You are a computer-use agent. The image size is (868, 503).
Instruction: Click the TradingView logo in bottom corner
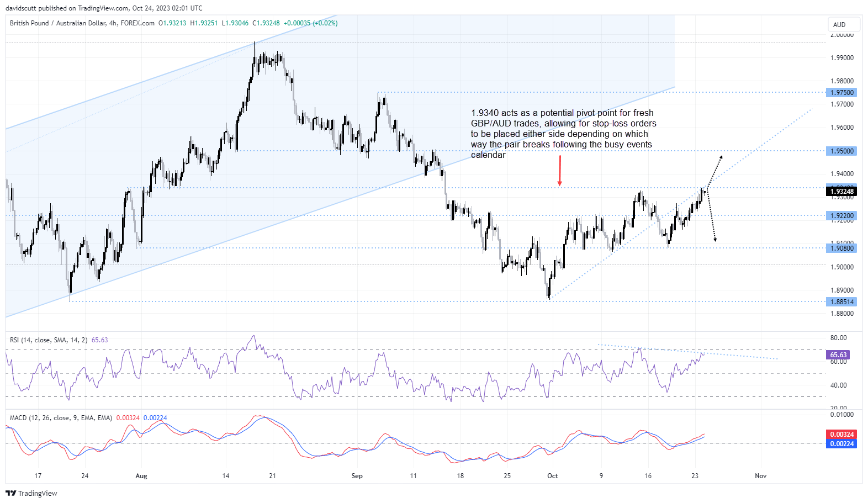click(31, 493)
